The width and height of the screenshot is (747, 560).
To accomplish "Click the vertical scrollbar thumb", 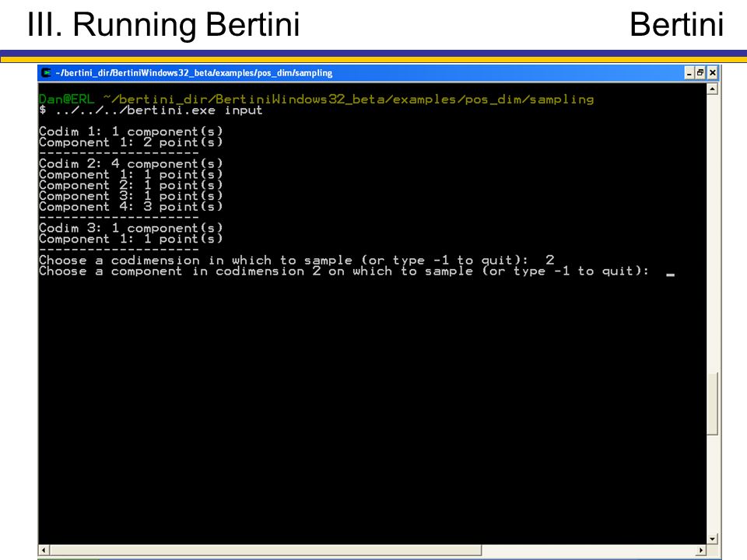I will pos(712,404).
